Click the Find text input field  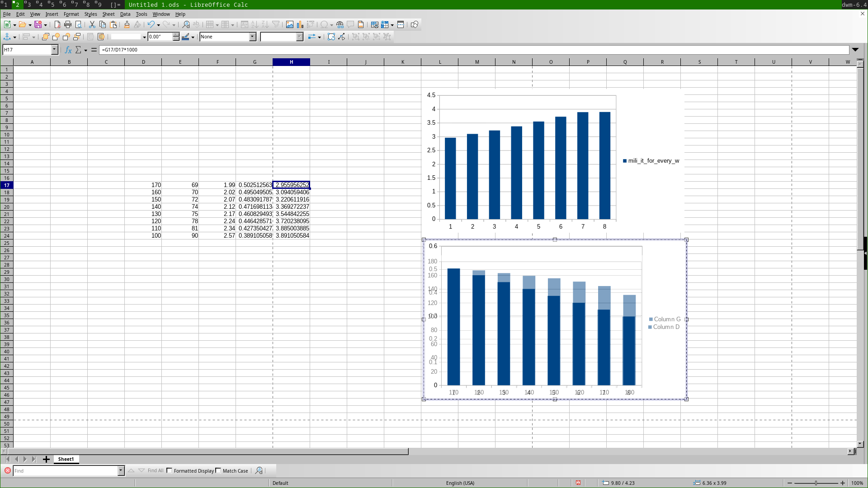coord(66,470)
